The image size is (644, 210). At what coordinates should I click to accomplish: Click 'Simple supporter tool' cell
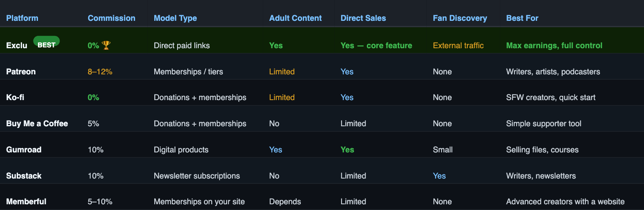pyautogui.click(x=544, y=123)
